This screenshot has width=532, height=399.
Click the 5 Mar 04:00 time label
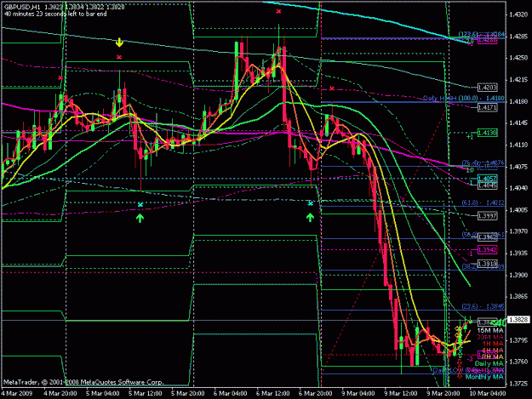point(102,393)
